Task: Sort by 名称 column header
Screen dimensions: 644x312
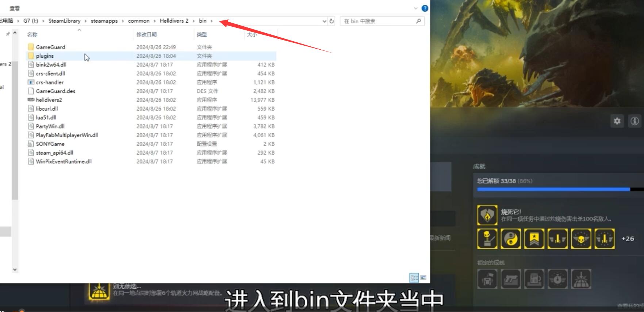Action: tap(32, 34)
